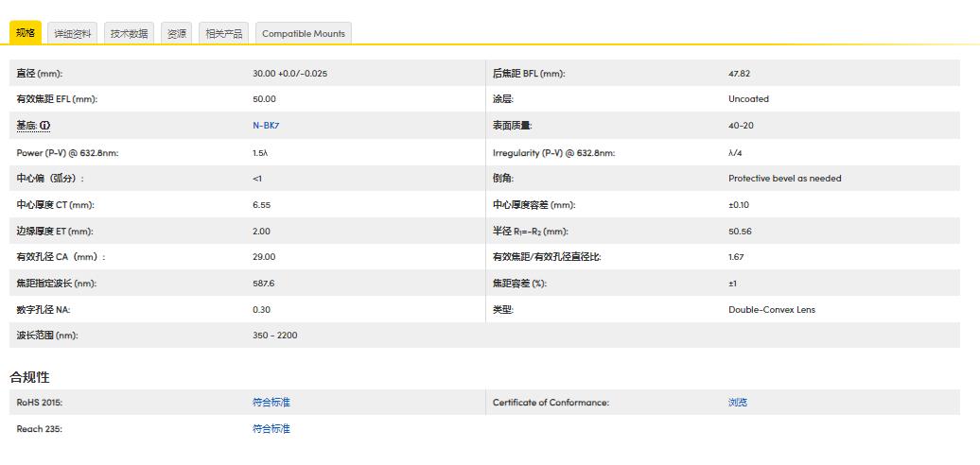Go to the 相关产品 tab

(x=224, y=34)
